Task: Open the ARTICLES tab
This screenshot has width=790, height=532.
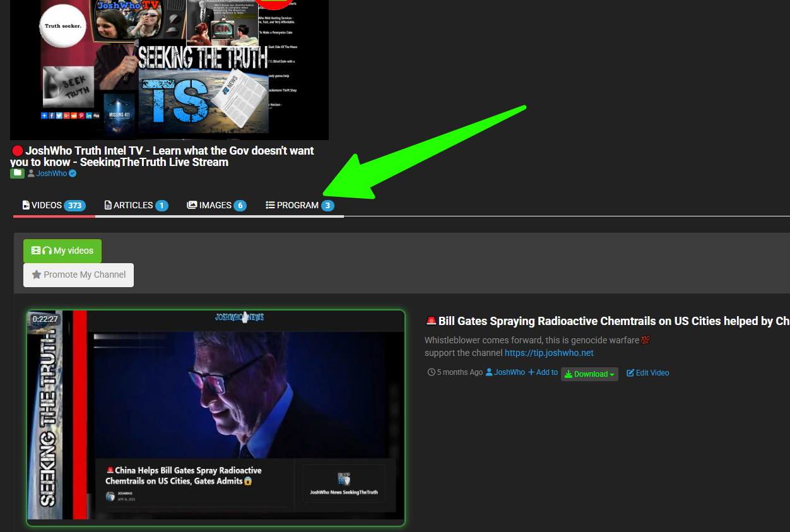Action: pos(136,205)
